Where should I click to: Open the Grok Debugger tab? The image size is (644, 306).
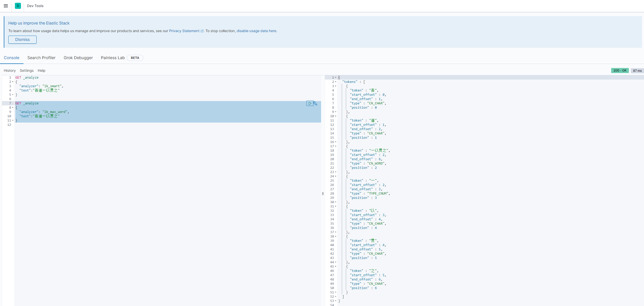(78, 58)
